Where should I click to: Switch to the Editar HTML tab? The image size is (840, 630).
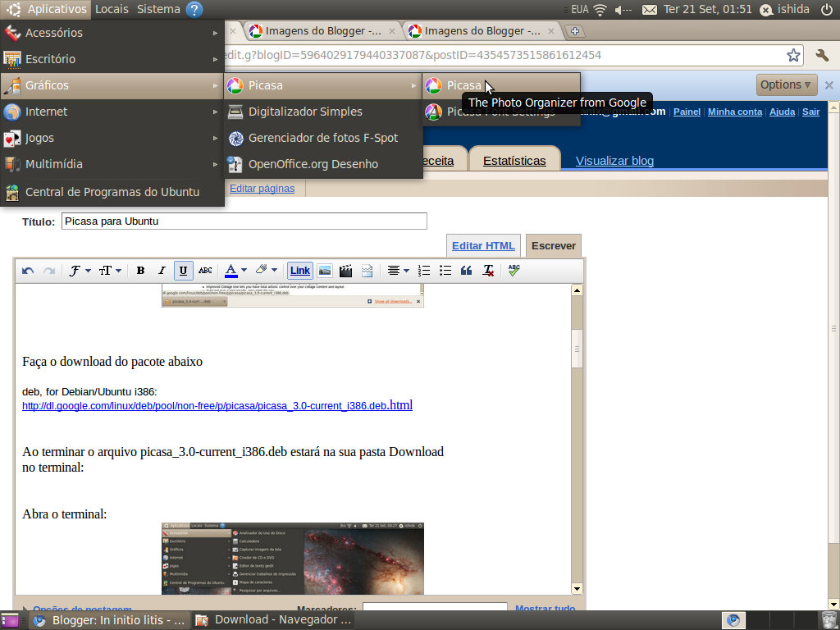(x=483, y=246)
